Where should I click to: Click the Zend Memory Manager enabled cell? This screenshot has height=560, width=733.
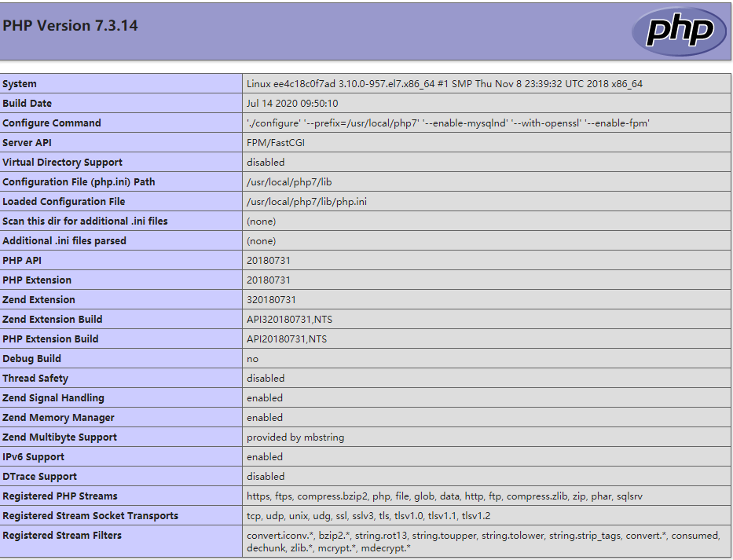pos(264,417)
